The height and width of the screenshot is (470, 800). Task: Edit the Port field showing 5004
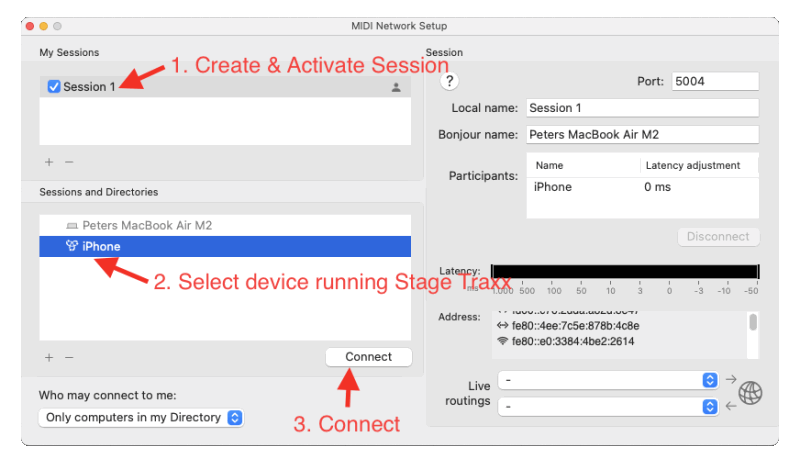click(715, 82)
